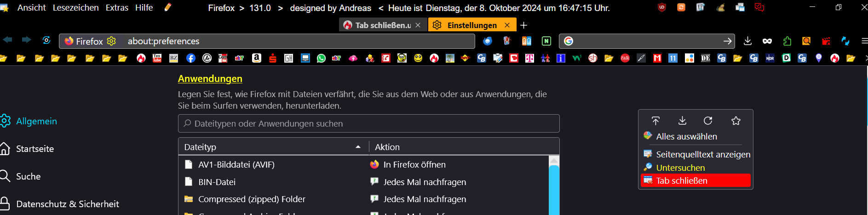Bookmark the page via the context-menu star icon
Screen dimensions: 868x215
tap(736, 121)
